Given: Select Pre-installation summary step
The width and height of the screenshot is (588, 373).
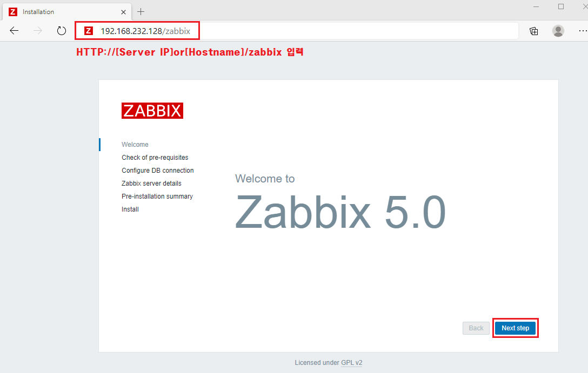Looking at the screenshot, I should 157,196.
